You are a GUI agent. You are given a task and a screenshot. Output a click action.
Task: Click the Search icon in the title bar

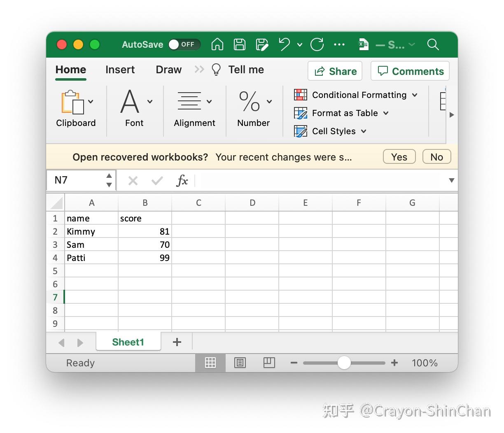[433, 44]
